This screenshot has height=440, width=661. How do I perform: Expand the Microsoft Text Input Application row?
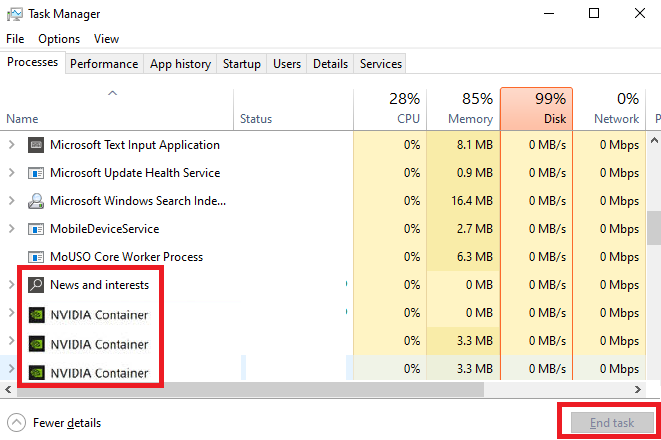(12, 145)
